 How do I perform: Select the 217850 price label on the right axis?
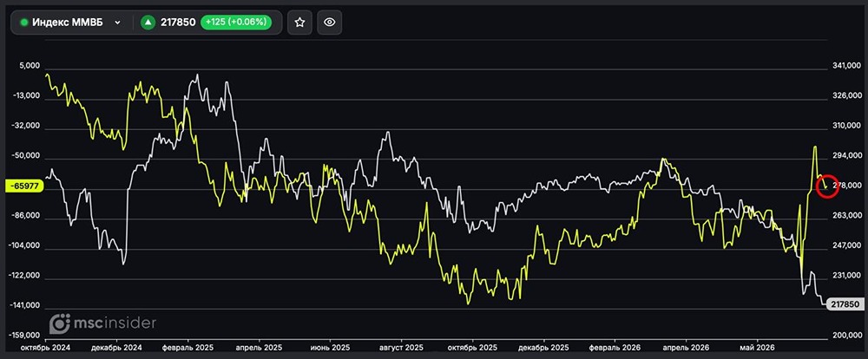[845, 304]
